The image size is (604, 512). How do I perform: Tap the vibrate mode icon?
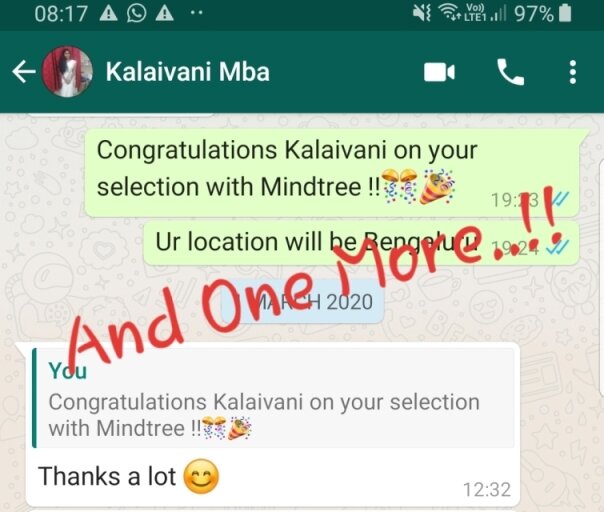pos(421,14)
